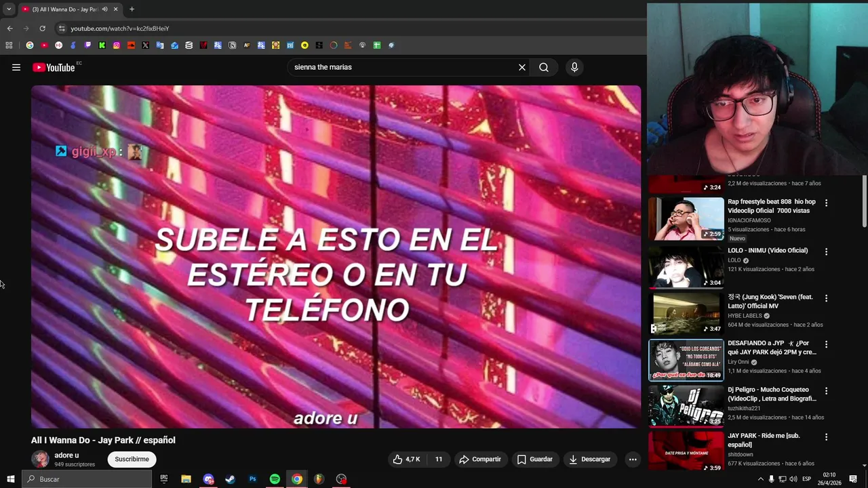Open the system volume control
The width and height of the screenshot is (868, 488).
tap(793, 479)
